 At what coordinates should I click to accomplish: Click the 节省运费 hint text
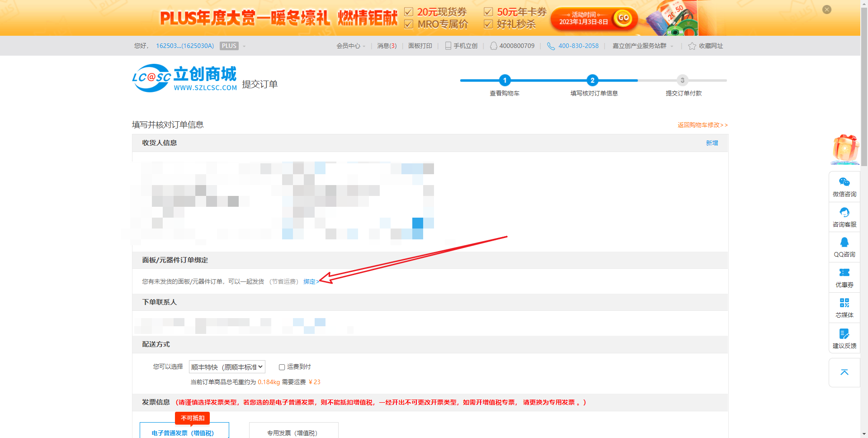pyautogui.click(x=284, y=281)
